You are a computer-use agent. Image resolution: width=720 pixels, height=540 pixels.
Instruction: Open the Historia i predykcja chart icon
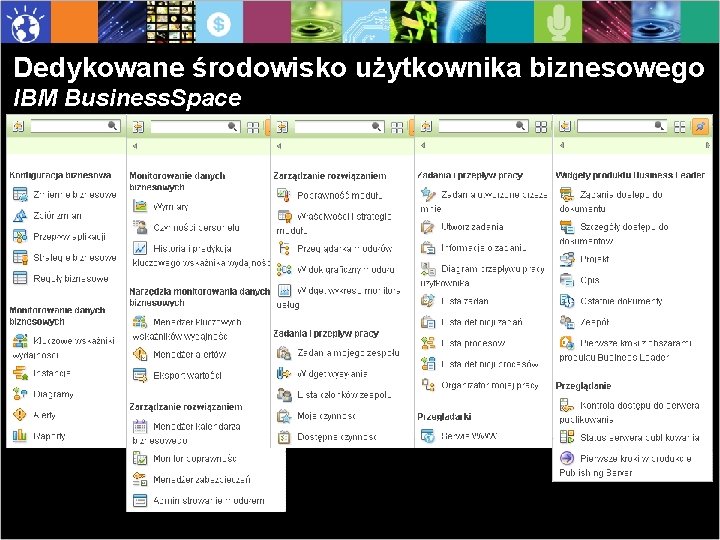140,248
